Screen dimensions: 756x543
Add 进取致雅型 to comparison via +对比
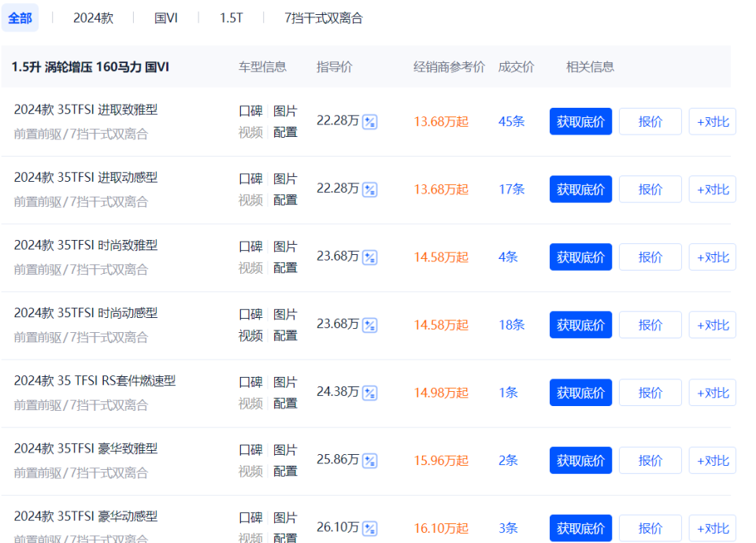coord(712,121)
